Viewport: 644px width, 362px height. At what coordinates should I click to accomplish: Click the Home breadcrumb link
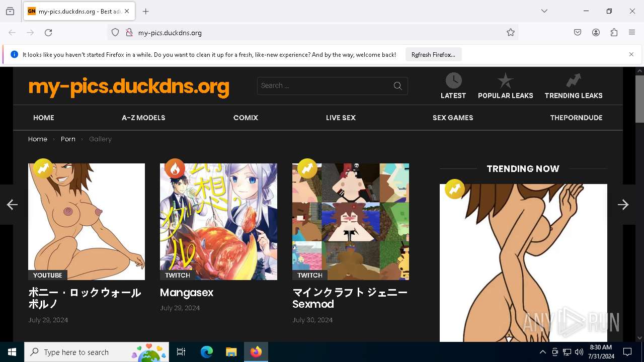(x=38, y=139)
